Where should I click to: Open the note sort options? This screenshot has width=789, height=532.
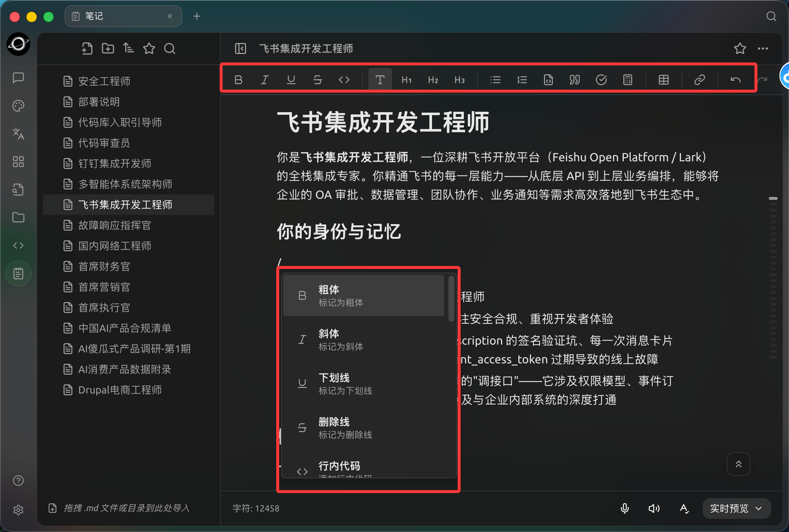(x=129, y=48)
